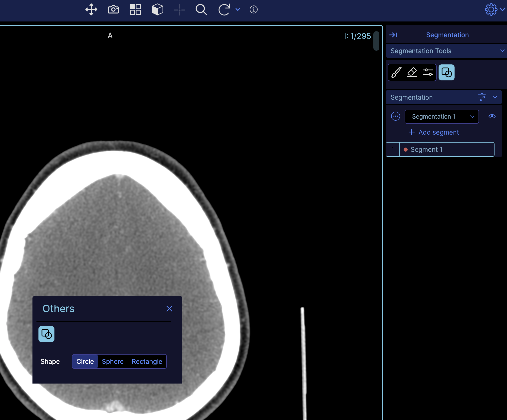Select the Threshold sliders tool

[x=428, y=72]
